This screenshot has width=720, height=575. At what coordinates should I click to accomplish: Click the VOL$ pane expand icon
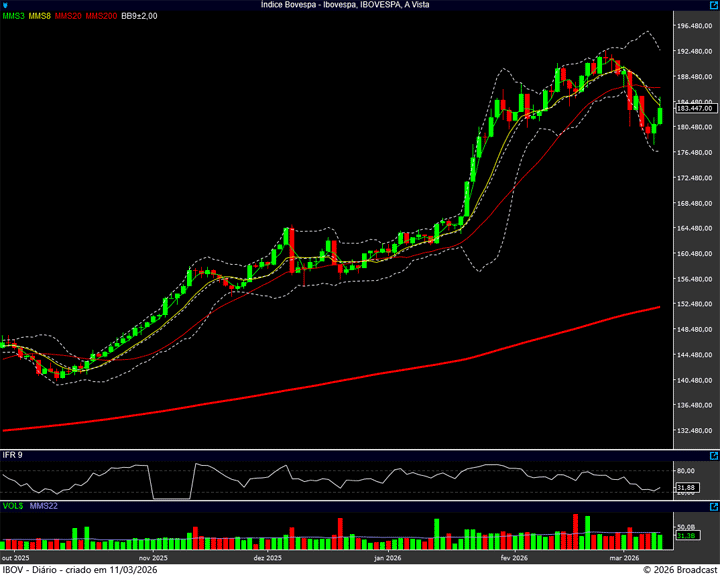click(x=713, y=508)
